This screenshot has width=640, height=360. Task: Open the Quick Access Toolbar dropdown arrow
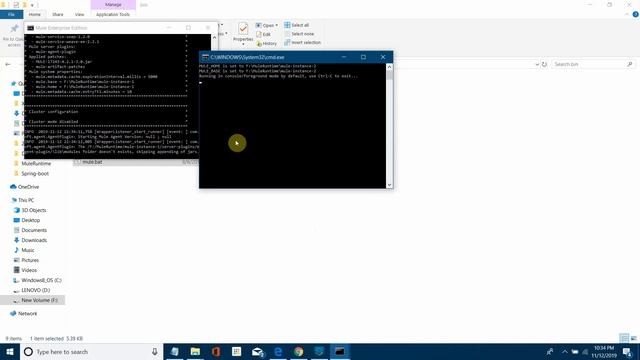coord(32,5)
